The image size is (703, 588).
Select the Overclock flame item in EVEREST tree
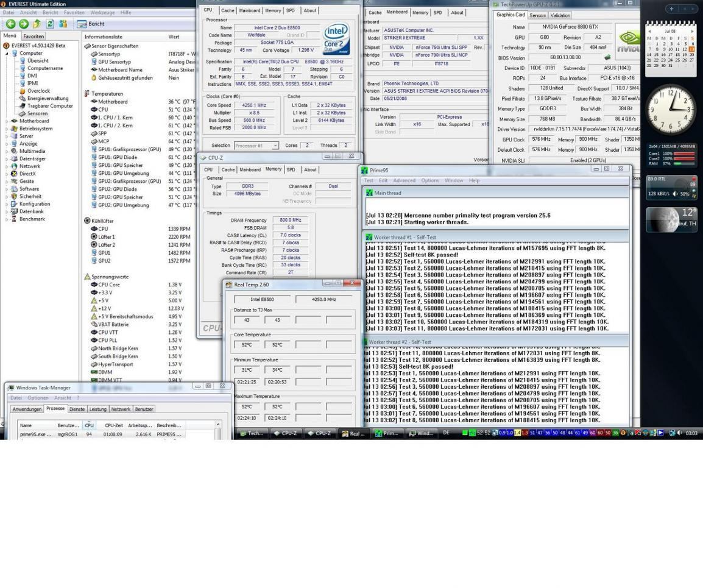[35, 91]
